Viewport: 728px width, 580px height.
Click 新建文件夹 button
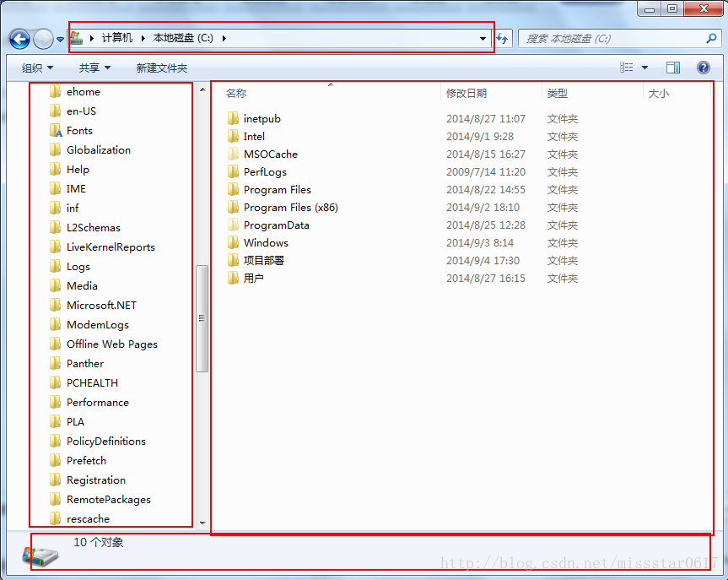[x=162, y=68]
